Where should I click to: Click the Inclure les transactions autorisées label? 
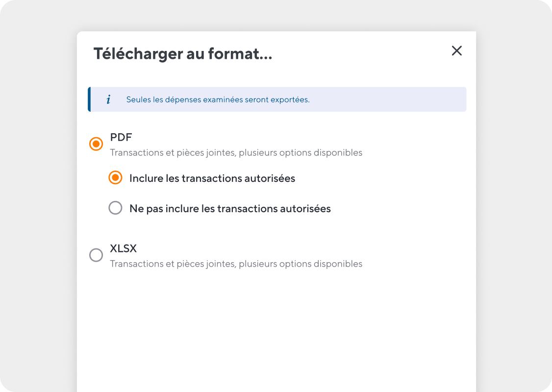pos(212,178)
